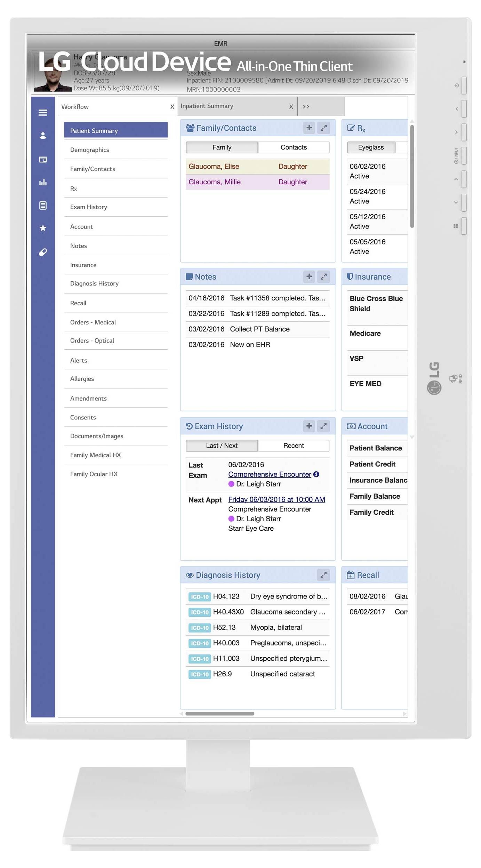This screenshot has height=868, width=481.
Task: Click the horizontal scrollbar at the bottom
Action: (x=220, y=714)
